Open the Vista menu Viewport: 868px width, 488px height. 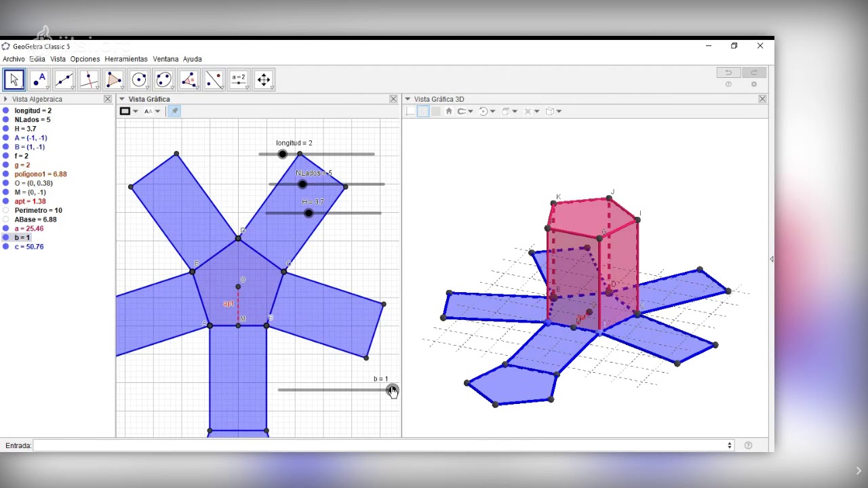pyautogui.click(x=58, y=59)
